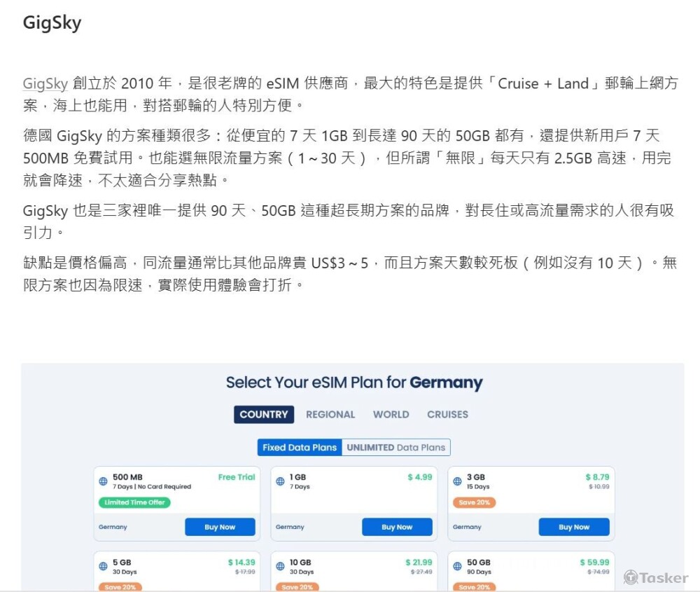This screenshot has width=700, height=592.
Task: Click Buy Now for the 1 GB plan
Action: [x=397, y=527]
